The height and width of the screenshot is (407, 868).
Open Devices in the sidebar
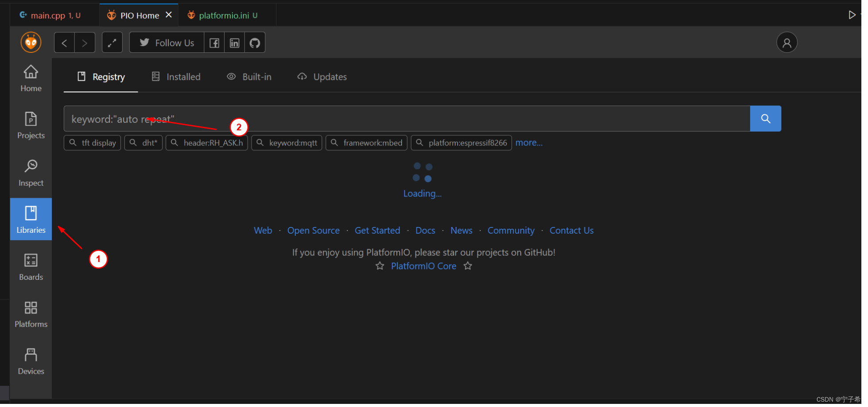click(x=31, y=362)
